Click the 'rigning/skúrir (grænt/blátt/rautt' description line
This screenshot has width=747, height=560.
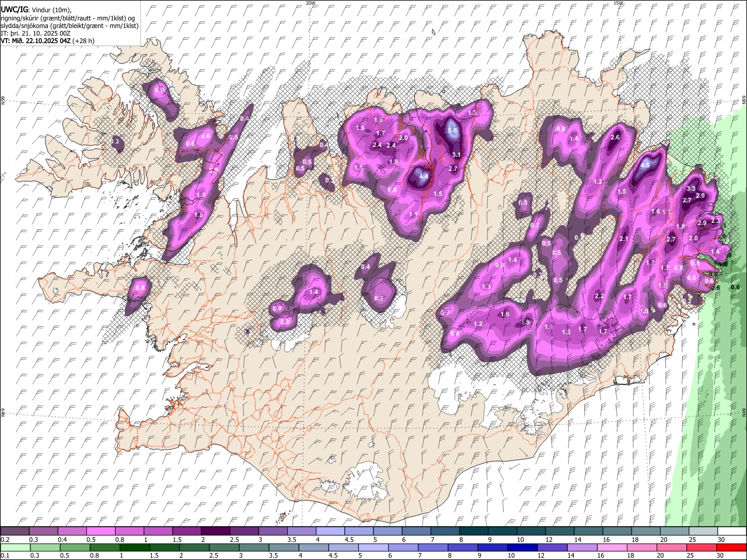pos(69,18)
